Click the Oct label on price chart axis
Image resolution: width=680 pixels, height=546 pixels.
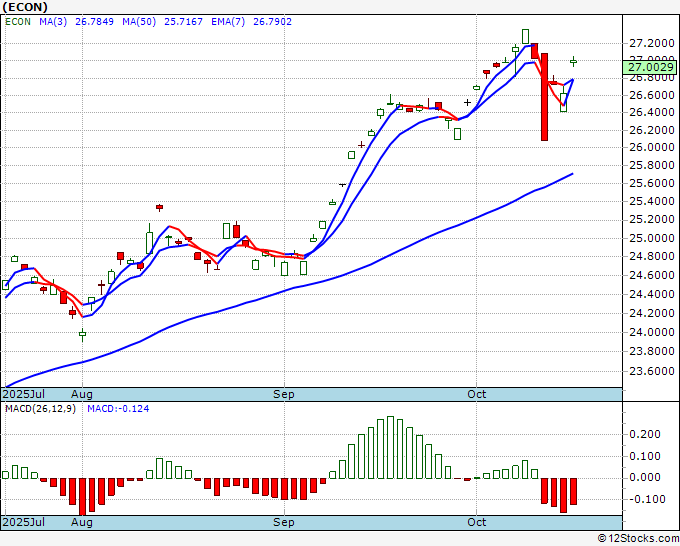click(x=476, y=395)
